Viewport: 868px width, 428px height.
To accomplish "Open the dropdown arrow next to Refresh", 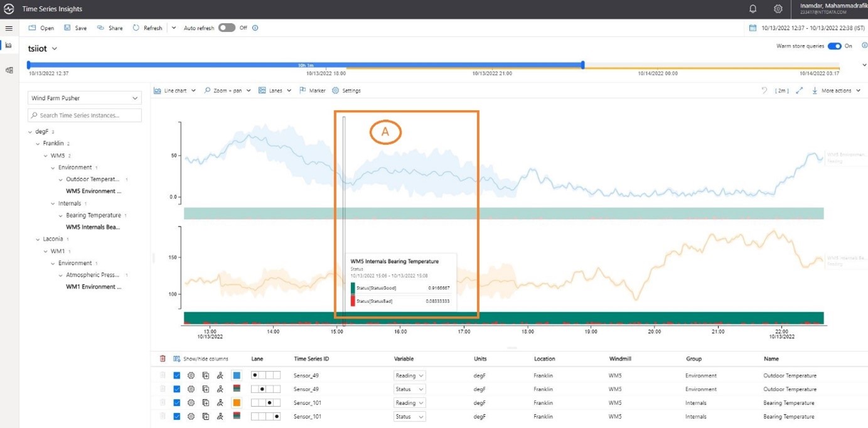I will [174, 28].
